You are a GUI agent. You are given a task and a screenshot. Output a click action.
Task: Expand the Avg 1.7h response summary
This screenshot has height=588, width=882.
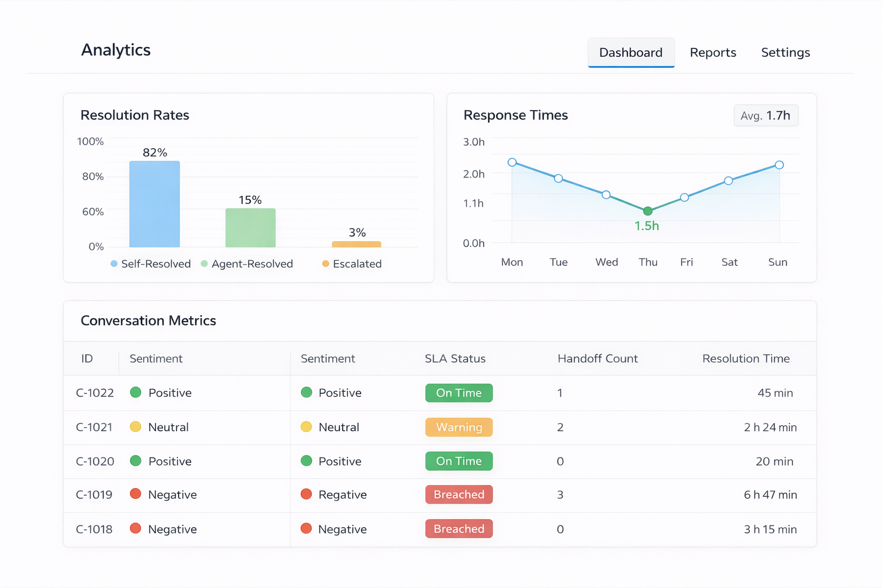tap(766, 115)
